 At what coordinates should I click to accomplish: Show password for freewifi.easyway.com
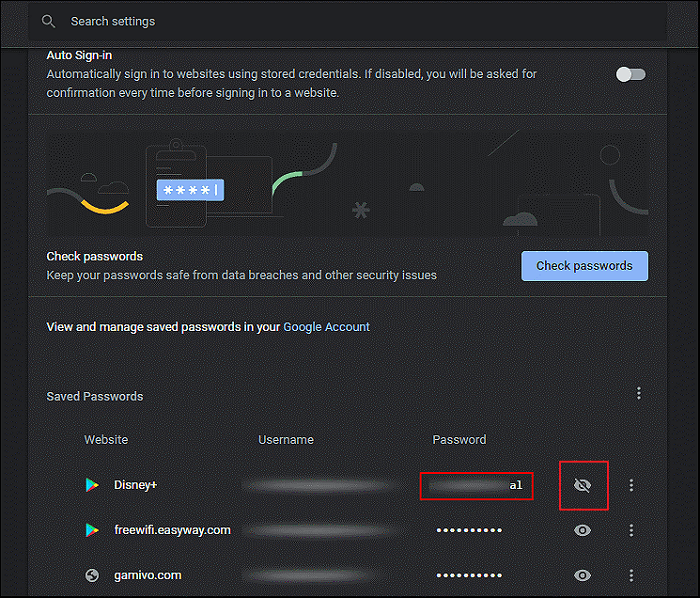point(583,530)
